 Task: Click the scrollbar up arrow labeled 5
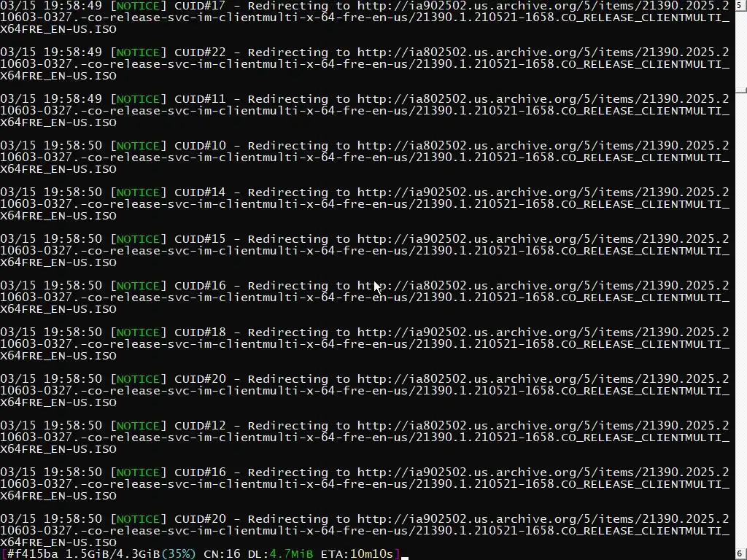pyautogui.click(x=741, y=5)
